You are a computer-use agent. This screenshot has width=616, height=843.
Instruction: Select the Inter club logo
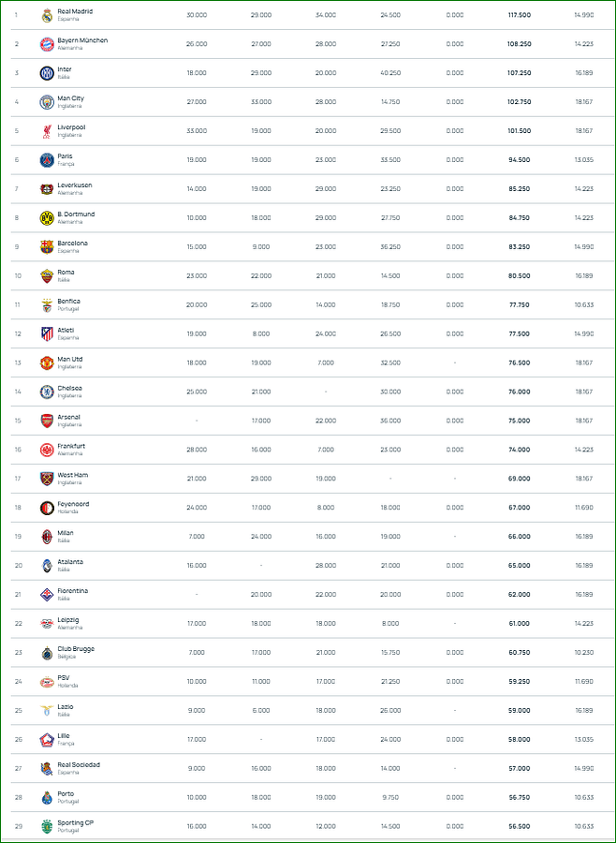click(x=48, y=74)
